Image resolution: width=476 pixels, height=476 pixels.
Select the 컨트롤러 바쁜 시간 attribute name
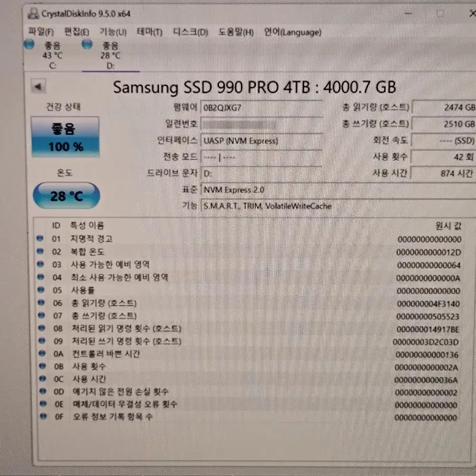tap(106, 354)
